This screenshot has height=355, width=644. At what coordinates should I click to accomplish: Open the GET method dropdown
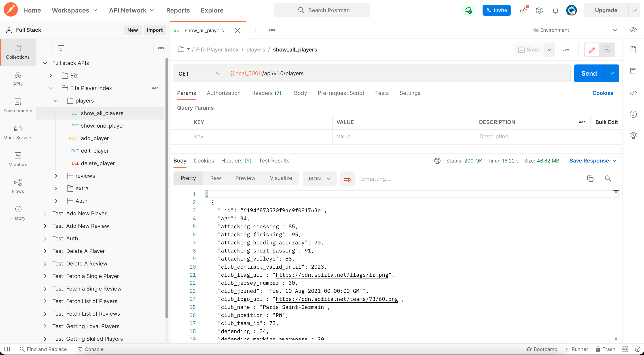(199, 74)
